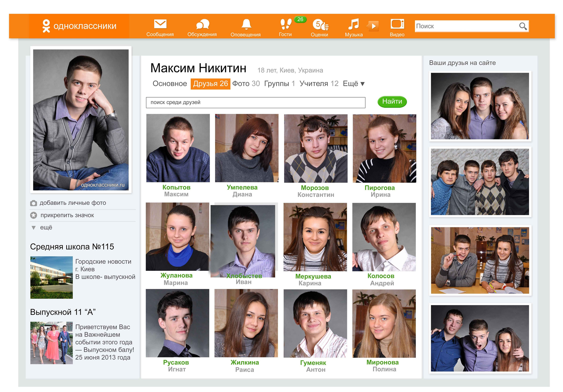Screen dimensions: 563x392
Task: Open Сообщения envelope icon
Action: [x=160, y=24]
